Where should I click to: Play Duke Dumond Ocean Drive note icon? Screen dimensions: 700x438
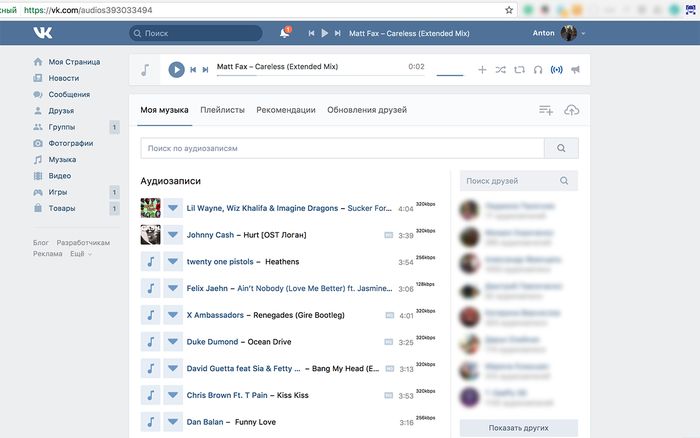point(150,342)
